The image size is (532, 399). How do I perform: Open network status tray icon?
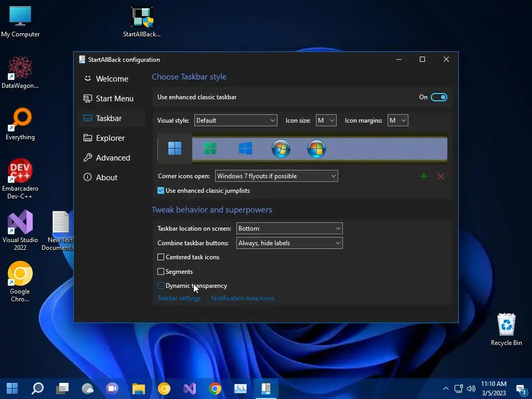459,389
